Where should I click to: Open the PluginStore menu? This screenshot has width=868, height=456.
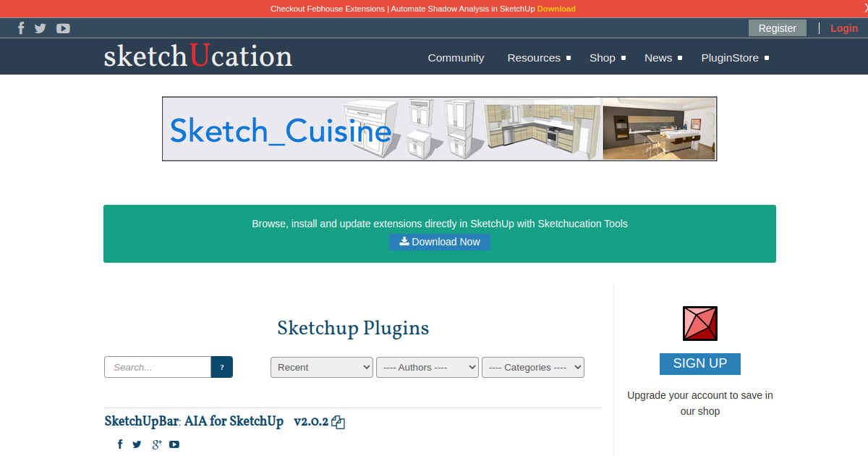click(735, 58)
